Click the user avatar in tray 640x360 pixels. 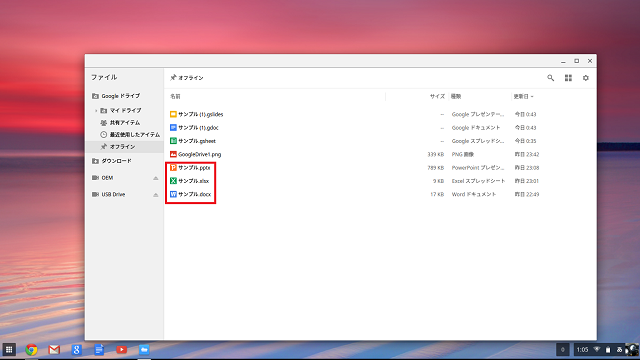[x=632, y=350]
